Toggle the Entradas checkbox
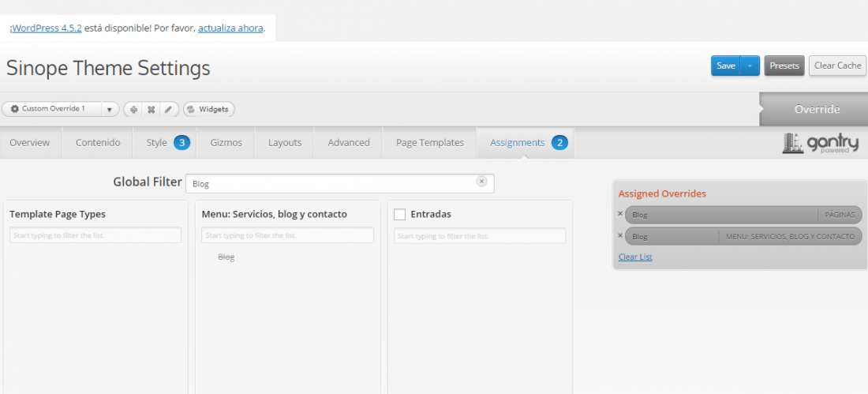 pos(400,214)
